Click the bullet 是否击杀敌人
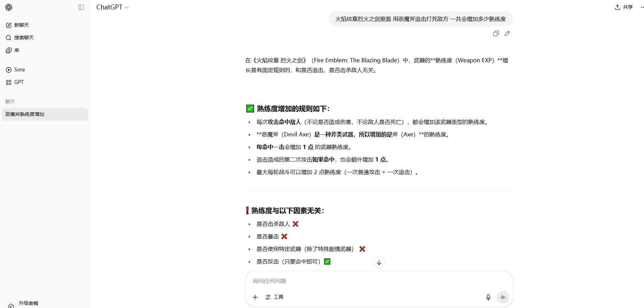This screenshot has width=644, height=308. click(x=277, y=224)
